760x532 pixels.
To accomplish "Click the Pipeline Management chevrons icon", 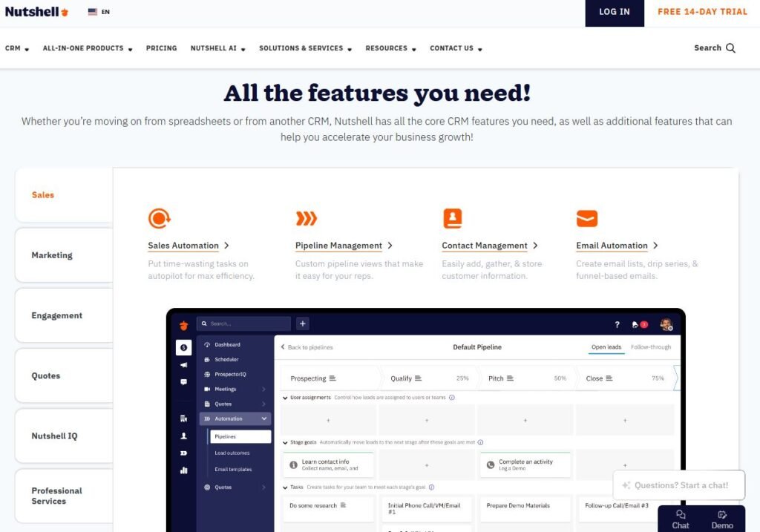I will (x=306, y=218).
